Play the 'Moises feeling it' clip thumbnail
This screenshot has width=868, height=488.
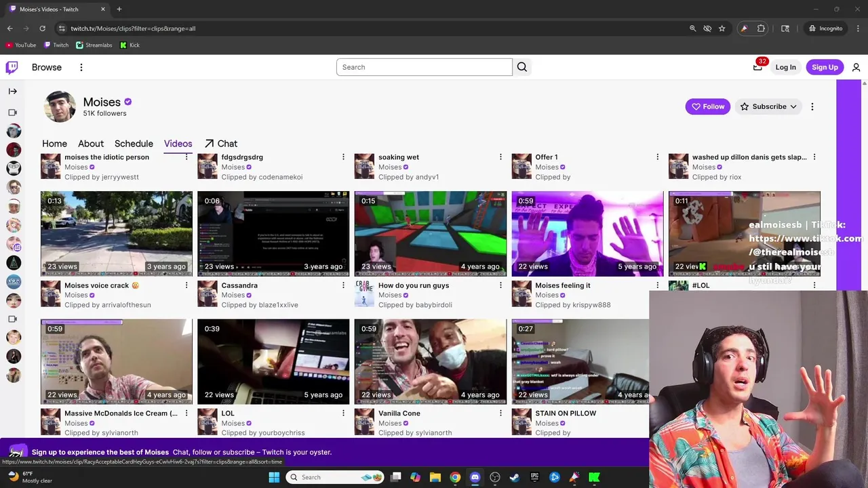(x=587, y=234)
